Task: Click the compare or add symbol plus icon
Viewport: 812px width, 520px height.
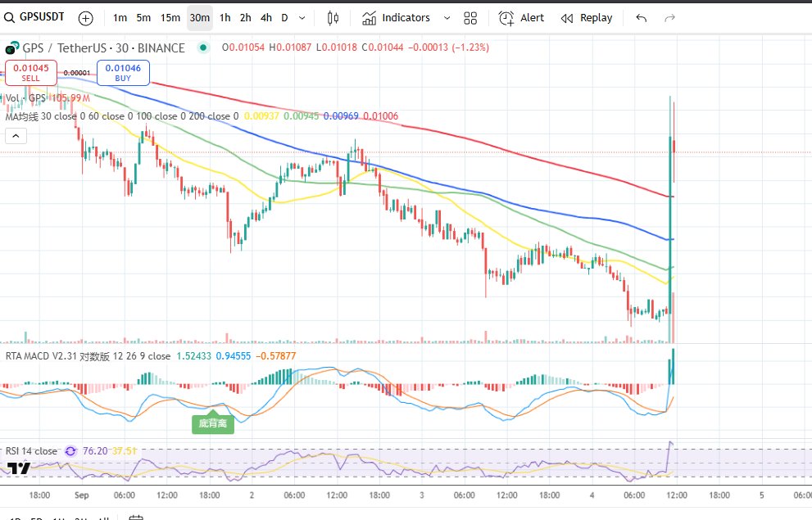Action: [85, 19]
